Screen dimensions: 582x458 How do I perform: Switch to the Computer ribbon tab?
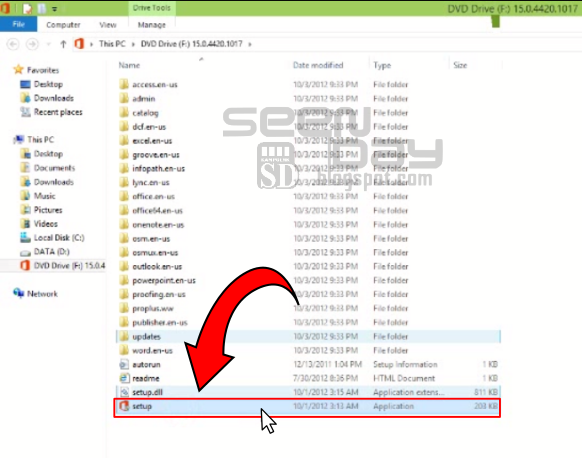63,25
